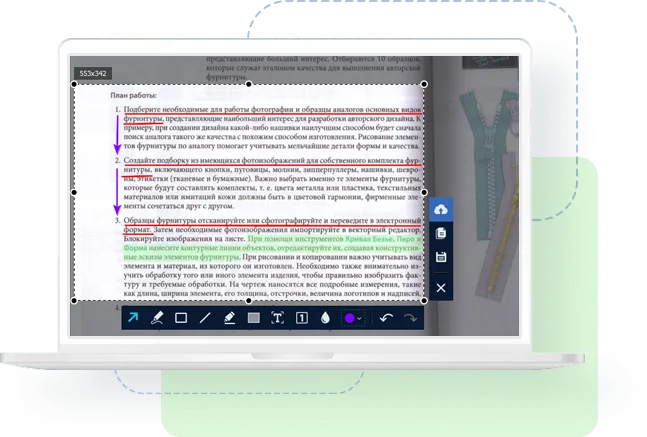Save screenshot to disk
647x437 pixels.
441,258
